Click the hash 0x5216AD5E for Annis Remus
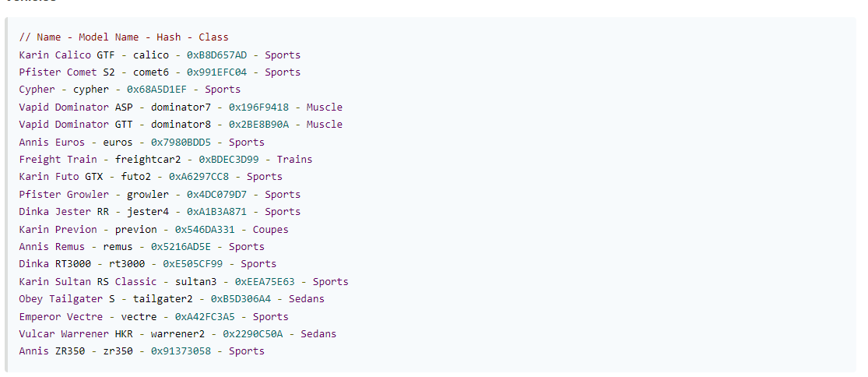This screenshot has width=868, height=377. [x=181, y=246]
